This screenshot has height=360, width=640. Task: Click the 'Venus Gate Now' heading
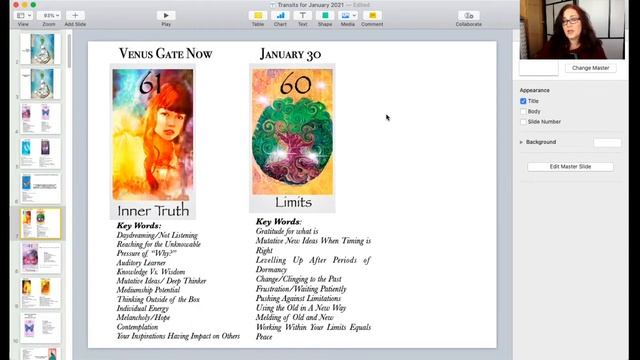click(x=165, y=53)
